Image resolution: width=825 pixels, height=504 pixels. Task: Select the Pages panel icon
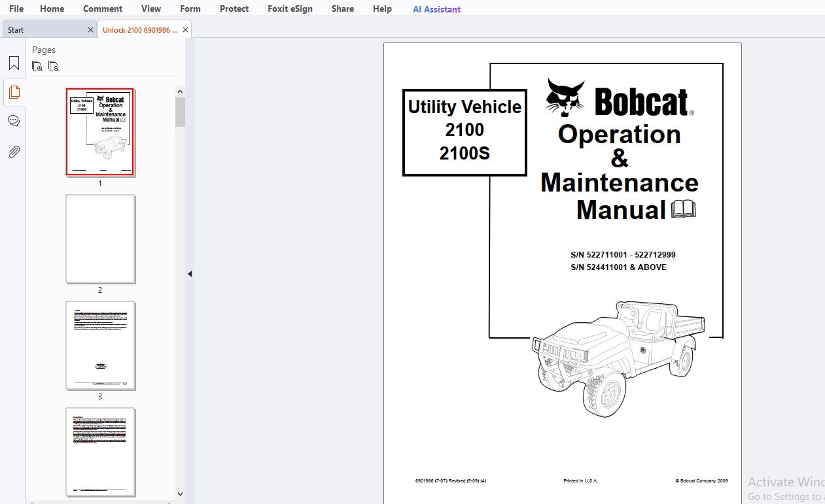(14, 92)
